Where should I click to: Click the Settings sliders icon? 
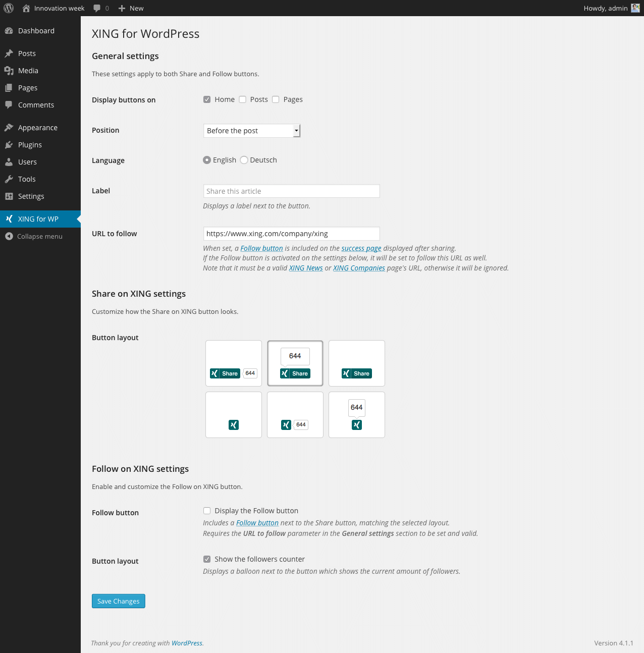tap(9, 196)
